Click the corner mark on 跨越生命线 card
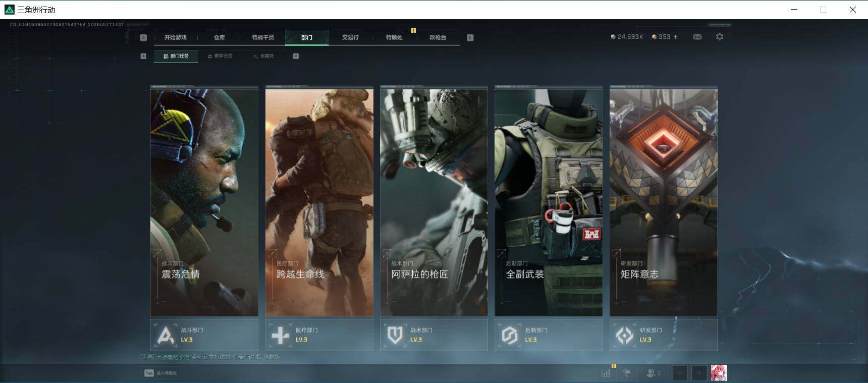Image resolution: width=868 pixels, height=383 pixels. point(273,253)
